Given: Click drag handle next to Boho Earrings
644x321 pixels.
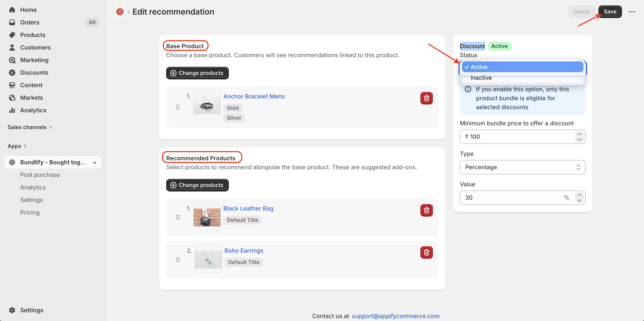Looking at the screenshot, I should click(178, 260).
